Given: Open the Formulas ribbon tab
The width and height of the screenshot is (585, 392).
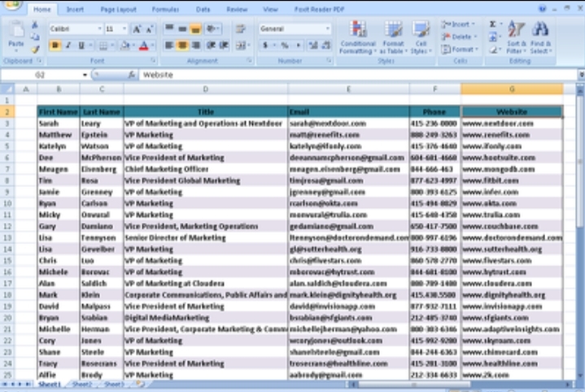Looking at the screenshot, I should click(x=165, y=9).
